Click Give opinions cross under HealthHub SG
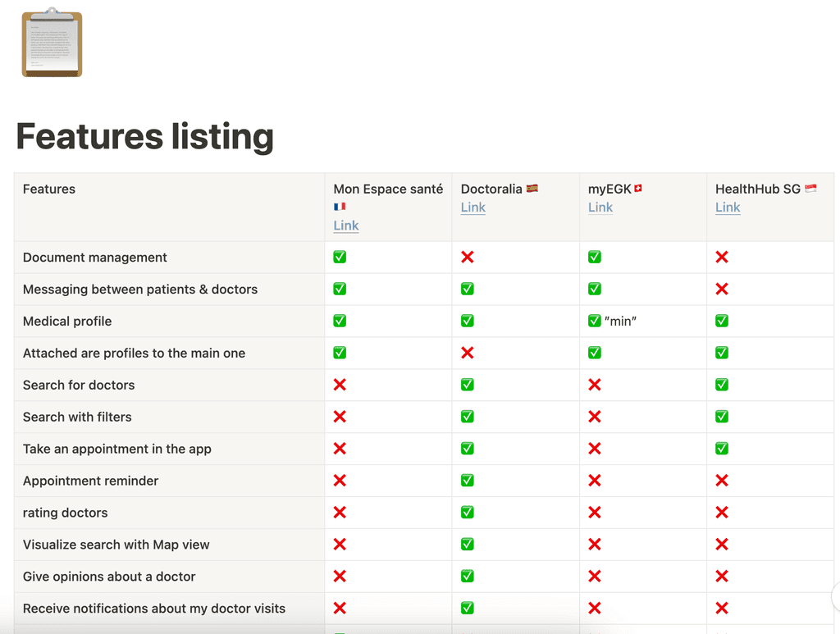This screenshot has width=840, height=634. 722,576
